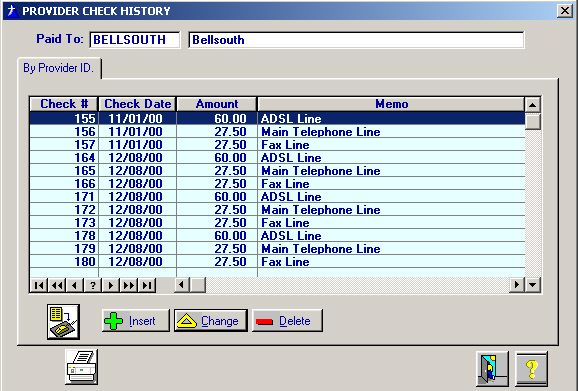Click the locate record question mark button

(93, 285)
